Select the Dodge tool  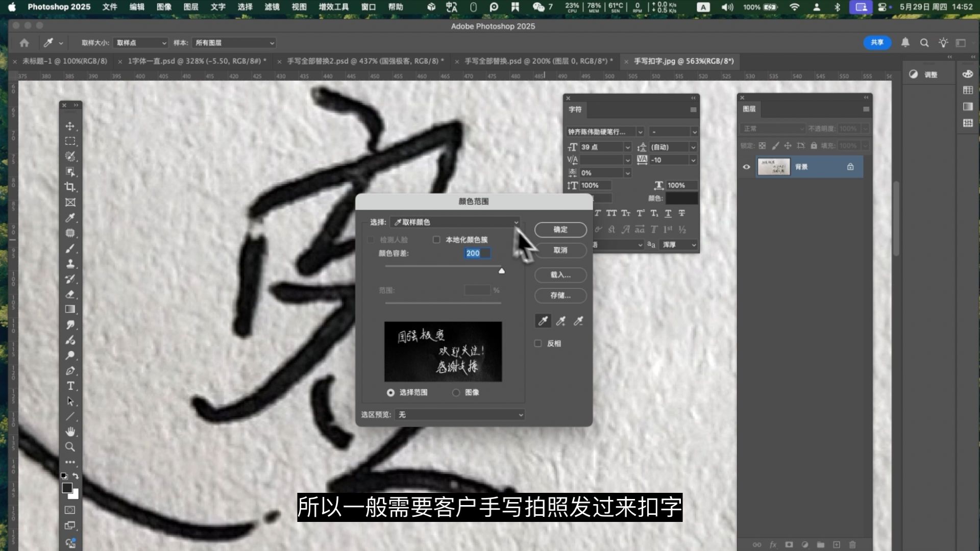[70, 356]
